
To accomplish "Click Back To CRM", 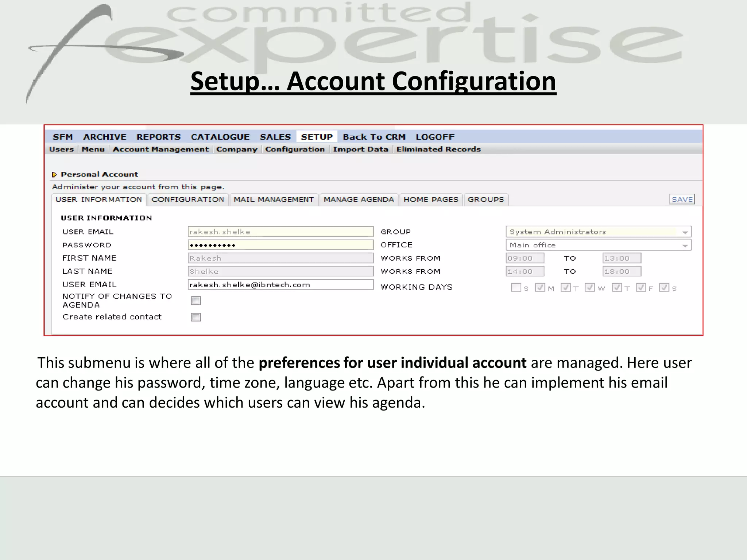I will click(x=374, y=137).
